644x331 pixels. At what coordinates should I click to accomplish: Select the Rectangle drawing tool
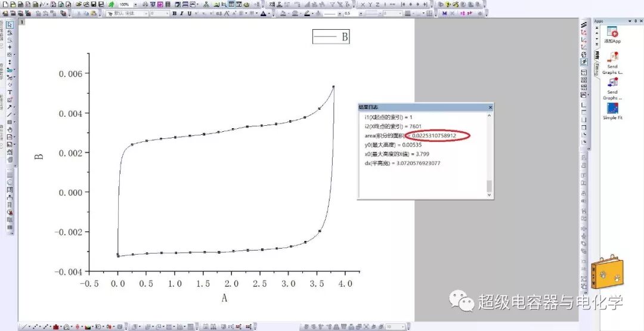[x=10, y=122]
